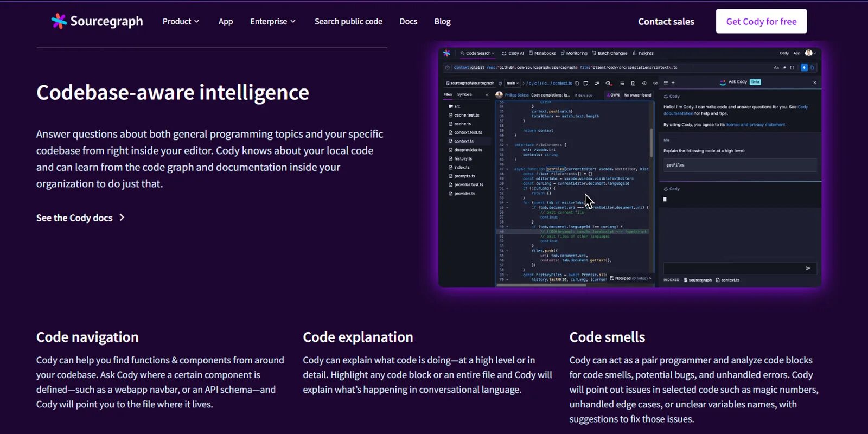Viewport: 868px width, 434px height.
Task: Click Get Cody for free button
Action: [761, 21]
